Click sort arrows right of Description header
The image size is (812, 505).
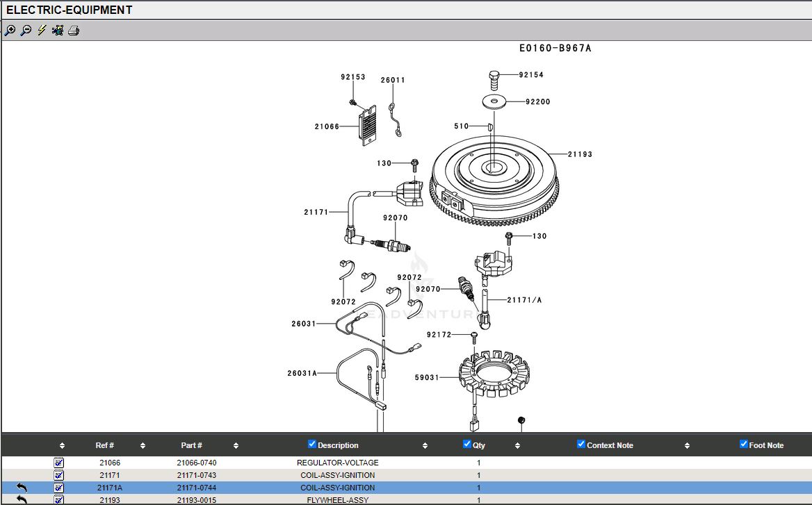point(425,446)
